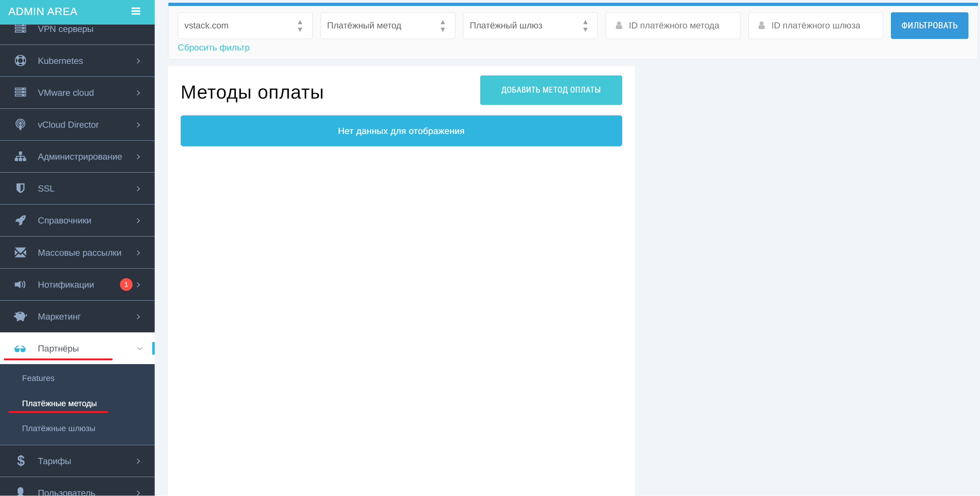This screenshot has height=496, width=980.
Task: Open the Тарифы menu item
Action: point(77,461)
